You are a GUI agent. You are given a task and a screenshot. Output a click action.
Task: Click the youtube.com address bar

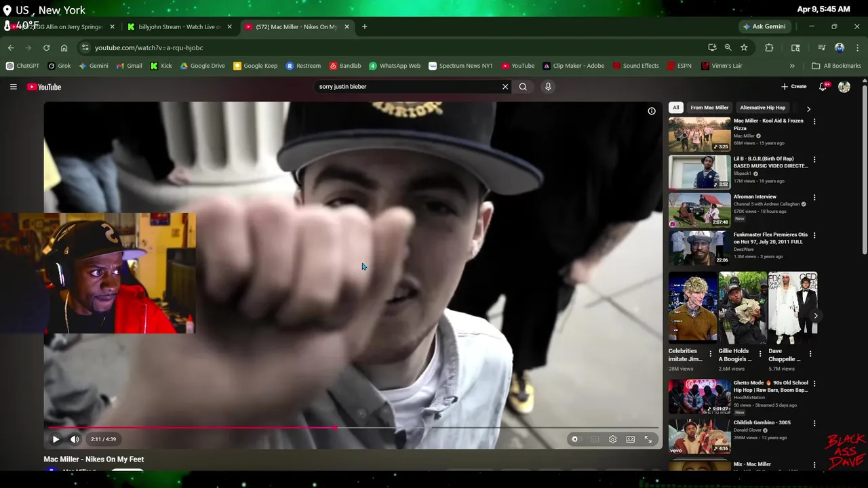point(393,48)
